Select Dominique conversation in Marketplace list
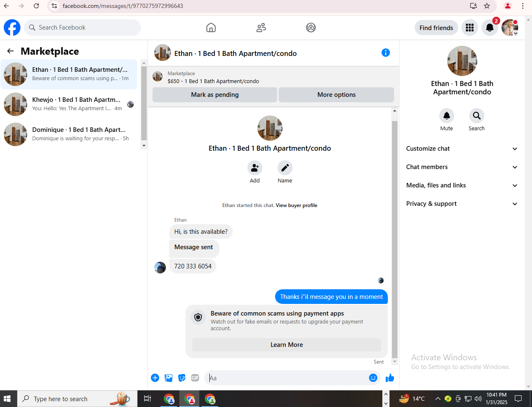Image resolution: width=532 pixels, height=407 pixels. [x=69, y=134]
